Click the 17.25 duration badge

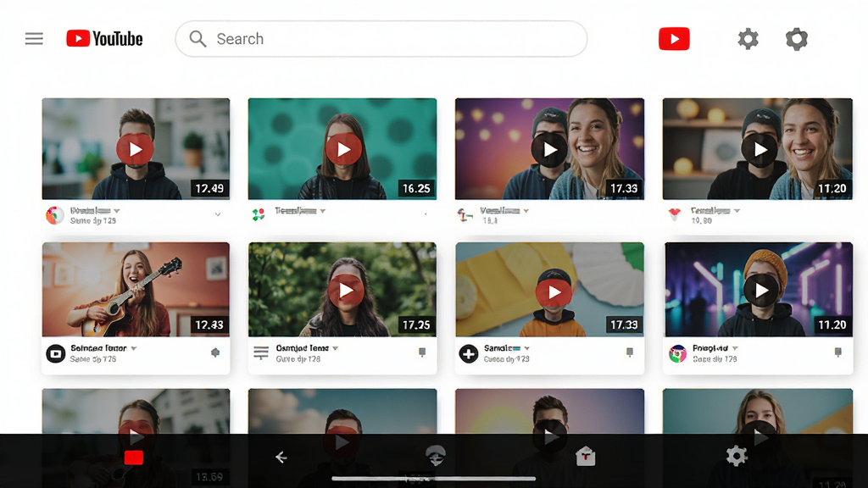click(x=416, y=324)
